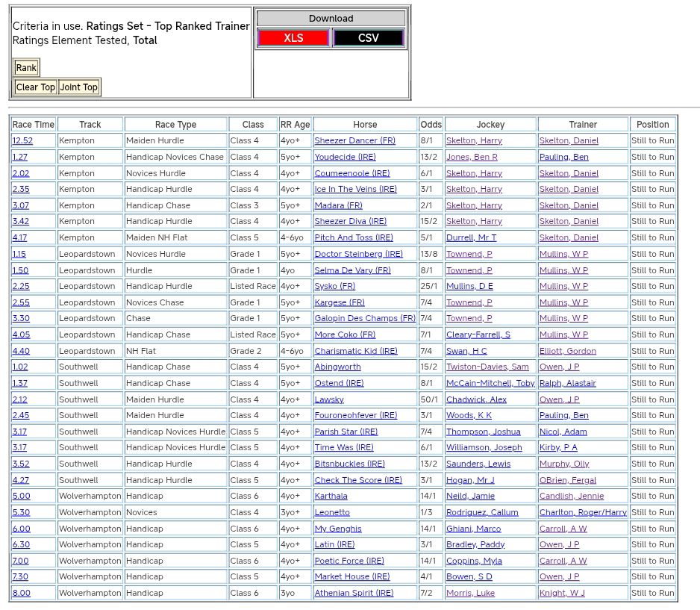Open trainer Pauling, Ben in Kempton row
The image size is (700, 610).
coord(563,157)
